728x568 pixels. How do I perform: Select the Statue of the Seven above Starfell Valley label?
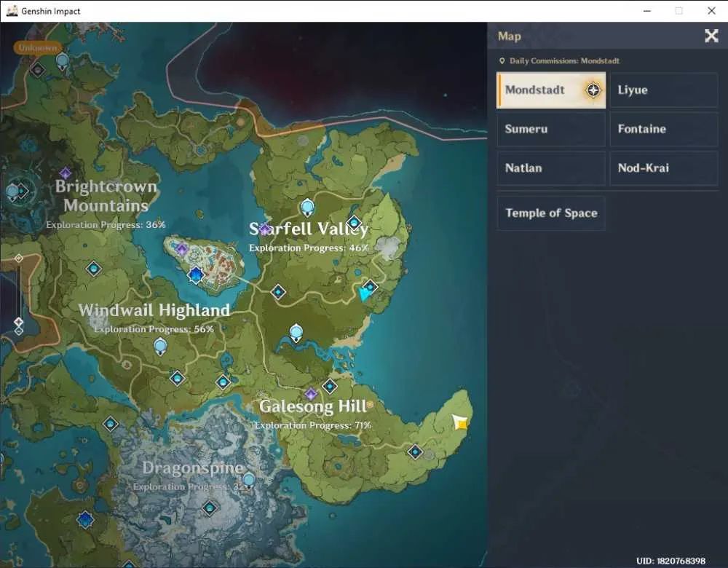tap(307, 207)
